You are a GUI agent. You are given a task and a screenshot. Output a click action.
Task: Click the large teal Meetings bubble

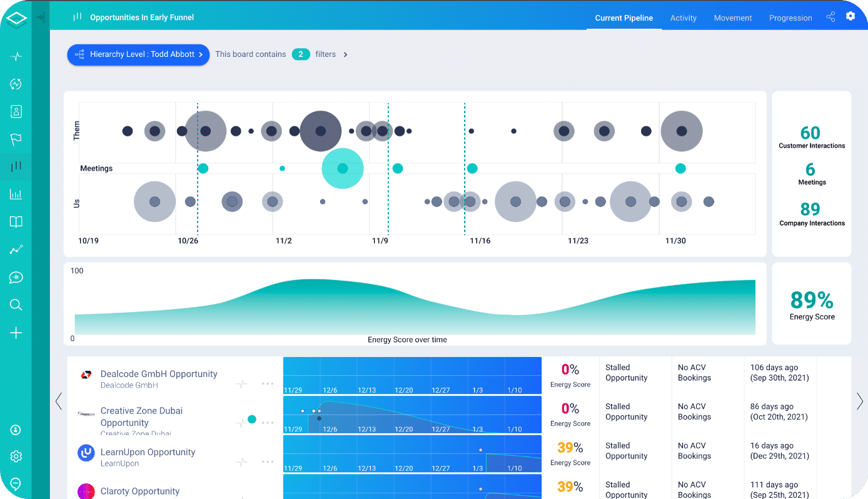pos(342,168)
